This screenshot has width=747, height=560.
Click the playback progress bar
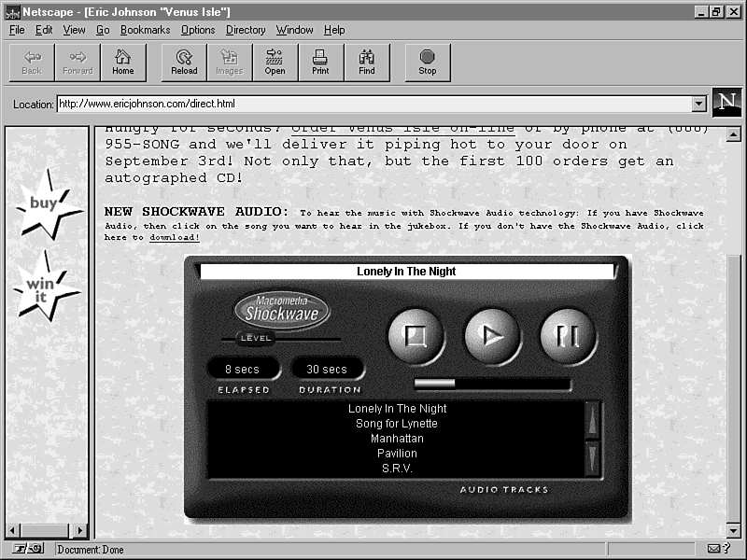point(492,384)
